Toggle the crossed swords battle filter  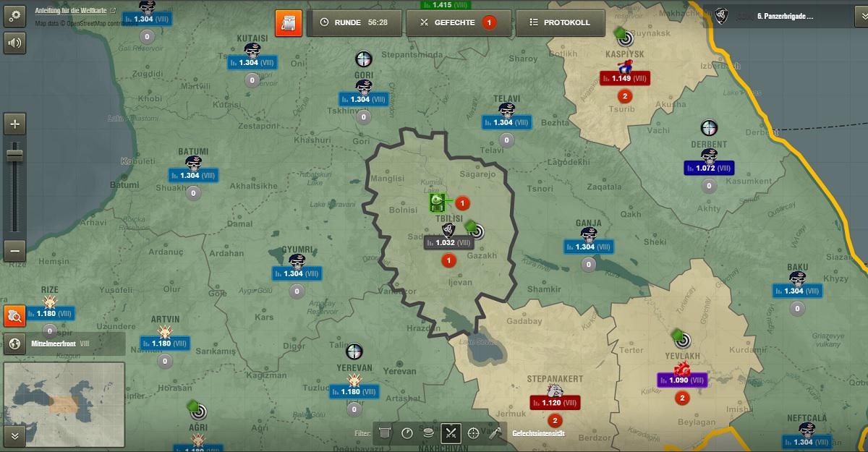[451, 433]
